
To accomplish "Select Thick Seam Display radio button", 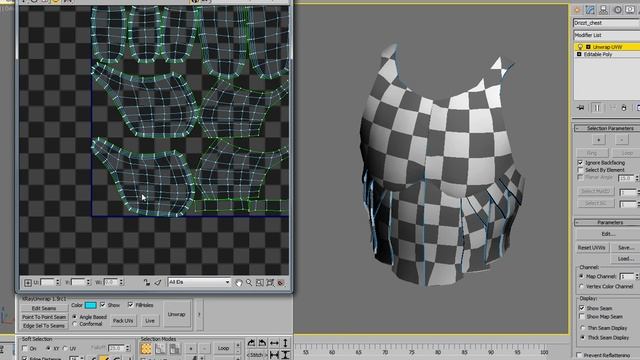I will pyautogui.click(x=582, y=338).
